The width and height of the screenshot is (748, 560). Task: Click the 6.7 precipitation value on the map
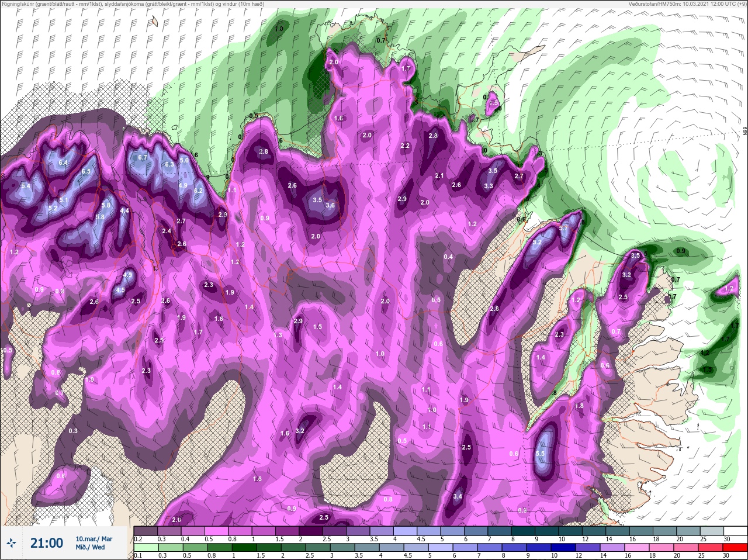click(x=143, y=157)
